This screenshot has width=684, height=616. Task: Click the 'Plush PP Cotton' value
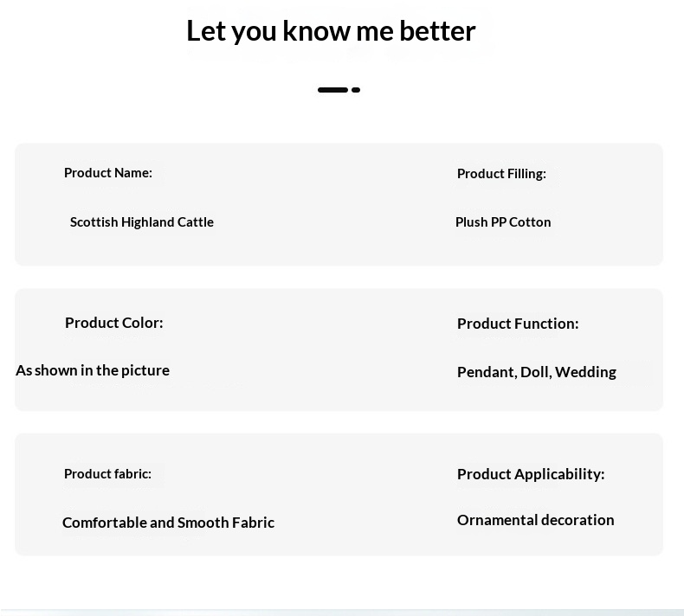tap(503, 222)
